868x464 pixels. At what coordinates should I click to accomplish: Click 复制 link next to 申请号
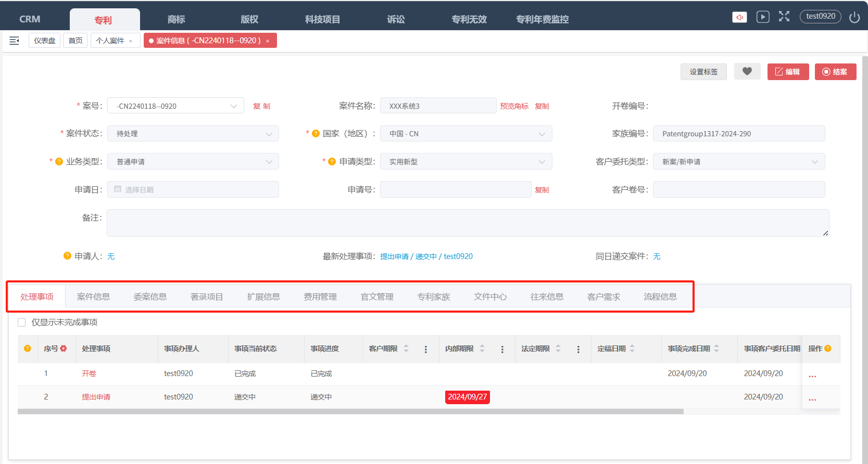(542, 190)
